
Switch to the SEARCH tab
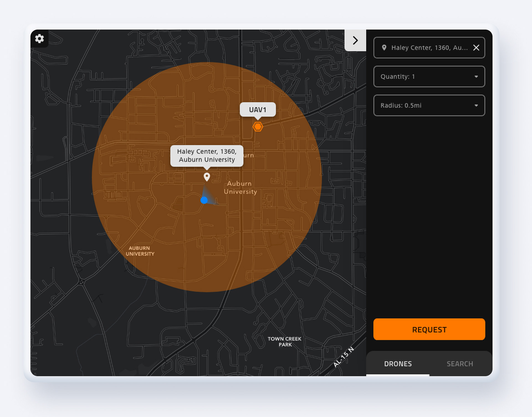coord(460,364)
